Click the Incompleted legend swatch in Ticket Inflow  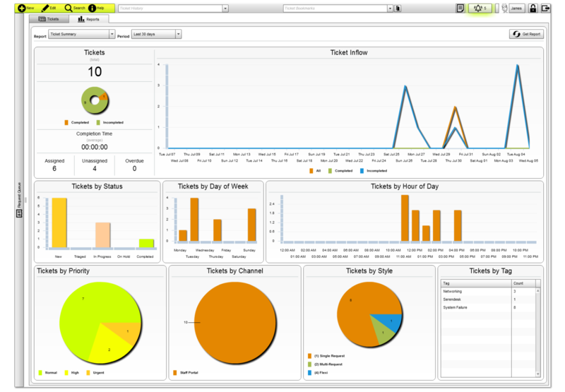[362, 171]
